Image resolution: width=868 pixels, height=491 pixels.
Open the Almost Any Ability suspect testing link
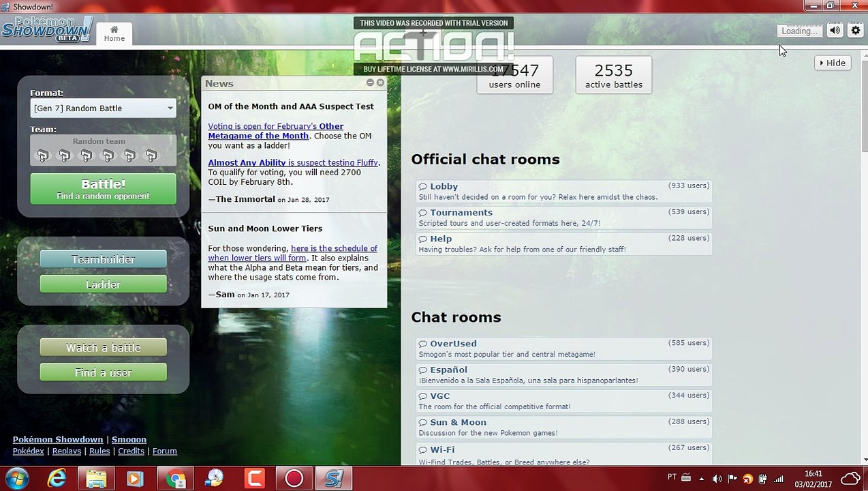point(293,162)
